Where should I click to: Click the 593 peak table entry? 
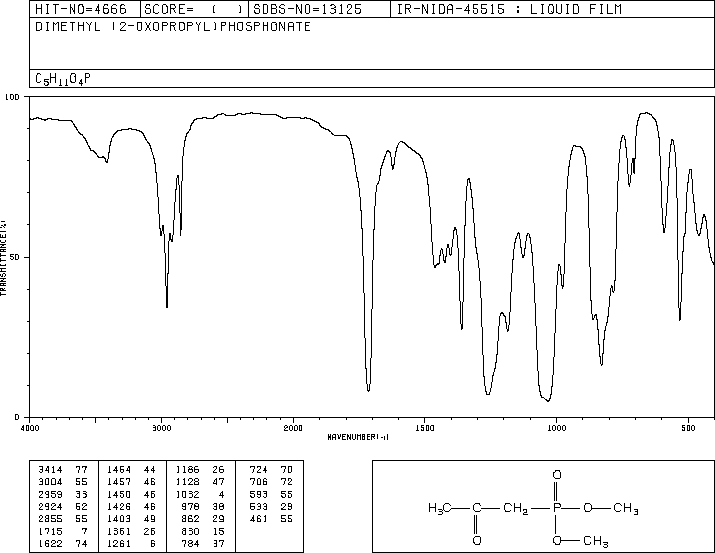tap(259, 494)
